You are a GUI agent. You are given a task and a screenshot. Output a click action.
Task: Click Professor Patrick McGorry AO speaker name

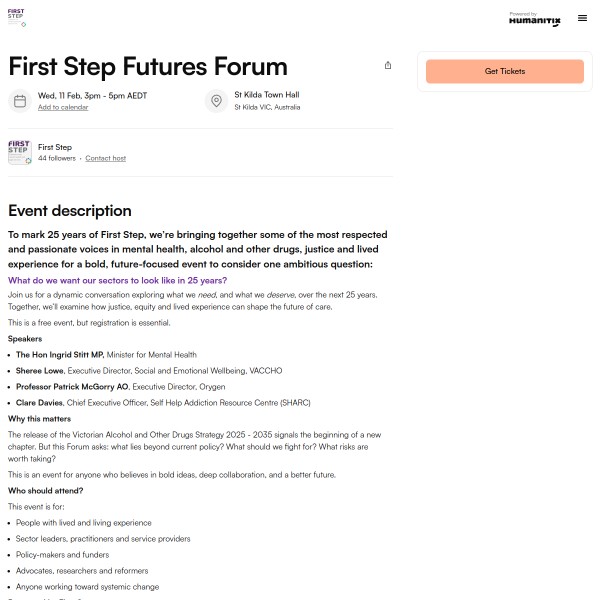point(72,386)
